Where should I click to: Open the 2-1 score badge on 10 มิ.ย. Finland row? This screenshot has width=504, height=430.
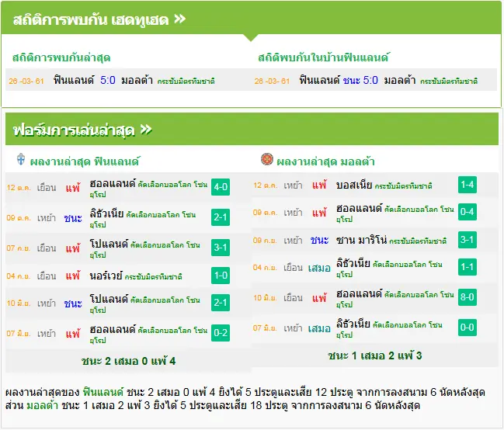(221, 303)
